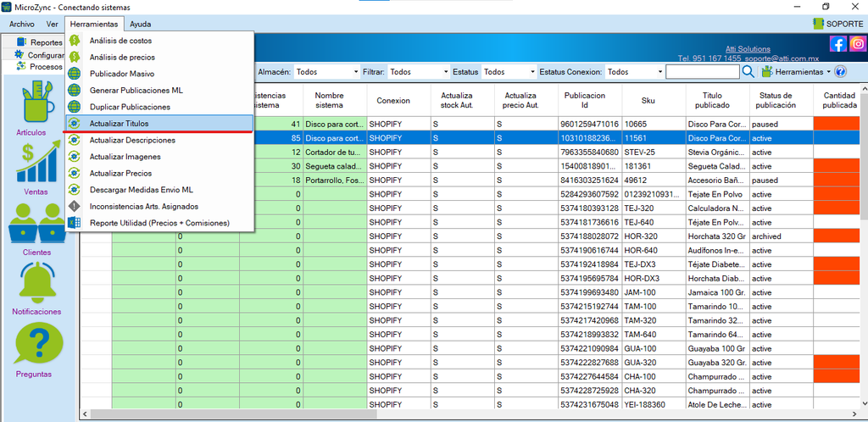The height and width of the screenshot is (422, 868).
Task: Click the Reportes tab icon
Action: point(21,42)
